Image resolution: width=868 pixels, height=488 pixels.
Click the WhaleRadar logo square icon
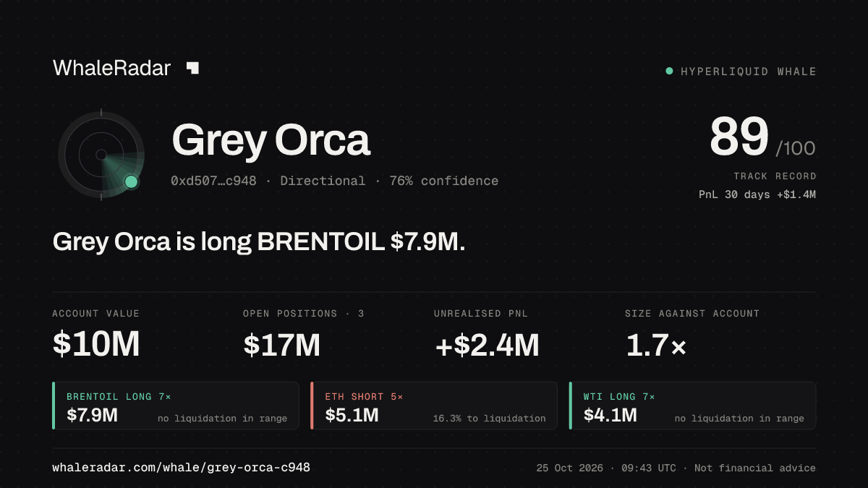pos(192,68)
